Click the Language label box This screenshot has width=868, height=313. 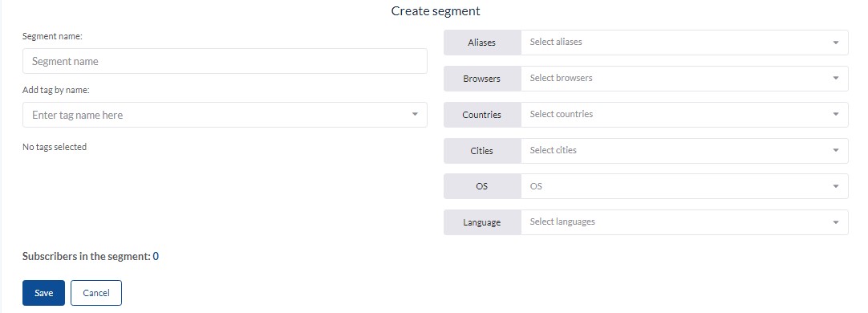tap(482, 222)
